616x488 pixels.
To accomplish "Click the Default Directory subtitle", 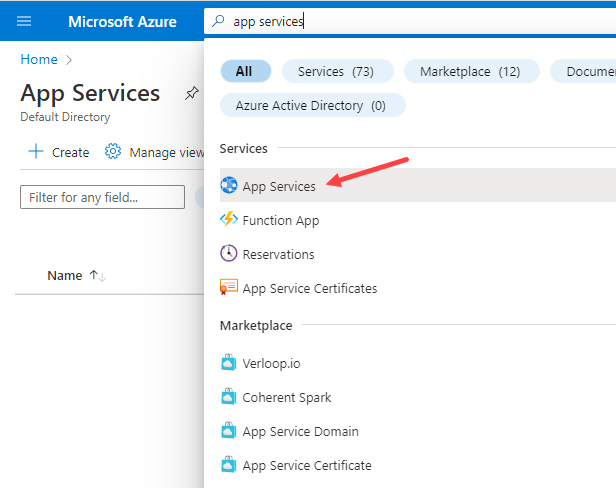I will [65, 117].
